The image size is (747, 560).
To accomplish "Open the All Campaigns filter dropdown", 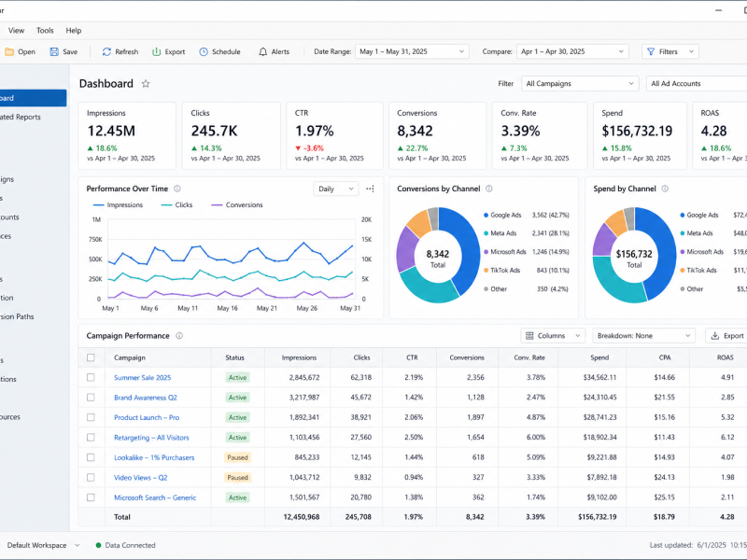I will tap(580, 84).
